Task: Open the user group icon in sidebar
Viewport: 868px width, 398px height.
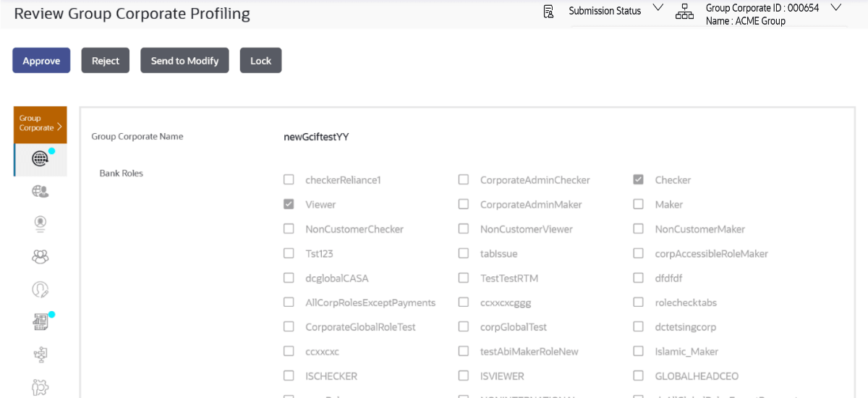Action: coord(41,257)
